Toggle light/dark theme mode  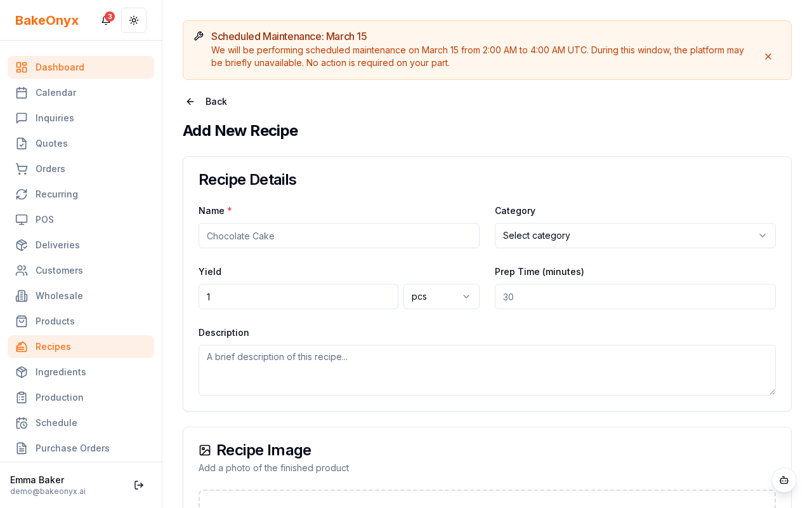pyautogui.click(x=134, y=20)
